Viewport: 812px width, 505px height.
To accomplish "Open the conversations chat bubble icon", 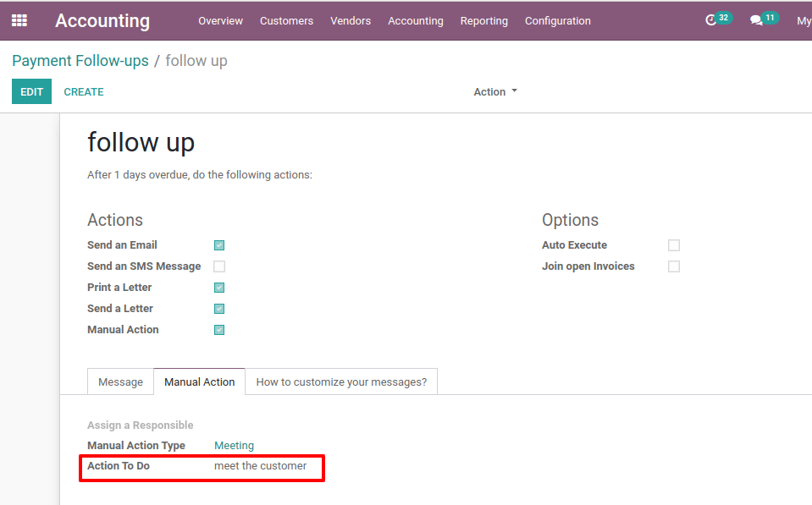I will tap(756, 20).
